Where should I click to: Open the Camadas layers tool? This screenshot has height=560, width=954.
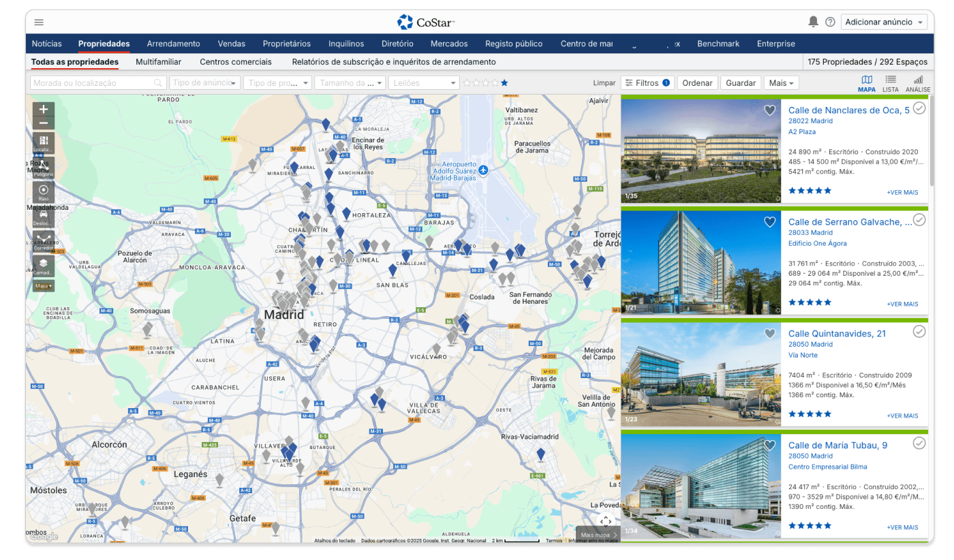click(x=44, y=265)
